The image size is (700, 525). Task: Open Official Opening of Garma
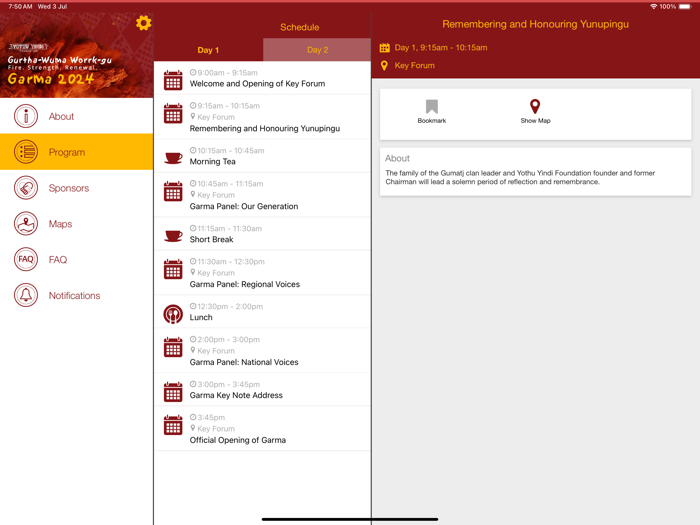point(262,429)
